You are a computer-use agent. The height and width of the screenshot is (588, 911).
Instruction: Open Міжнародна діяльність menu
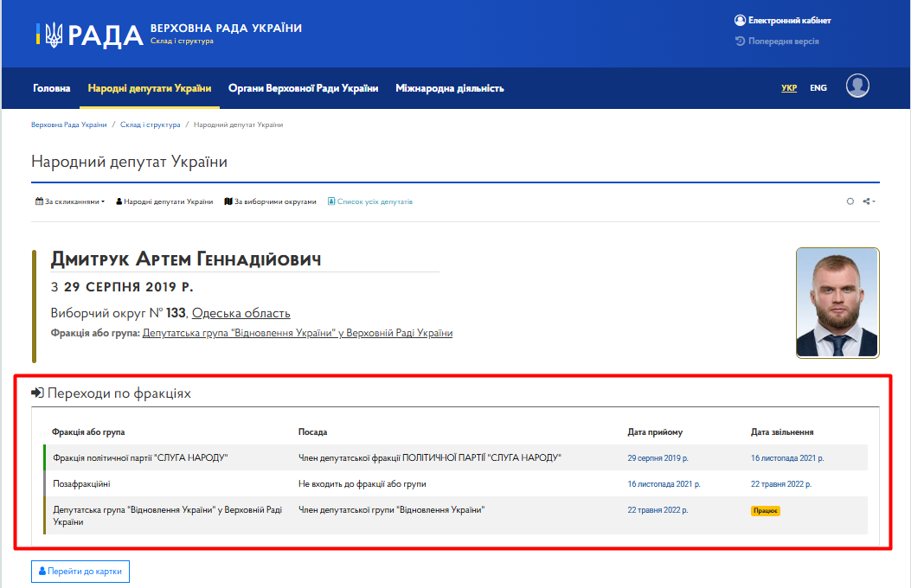click(x=450, y=88)
